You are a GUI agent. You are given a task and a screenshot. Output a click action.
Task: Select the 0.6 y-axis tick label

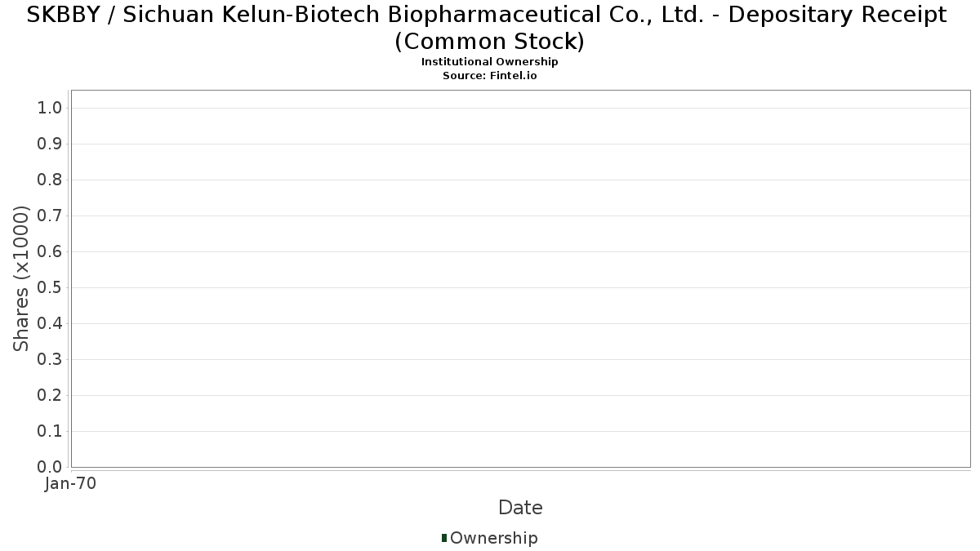(51, 252)
